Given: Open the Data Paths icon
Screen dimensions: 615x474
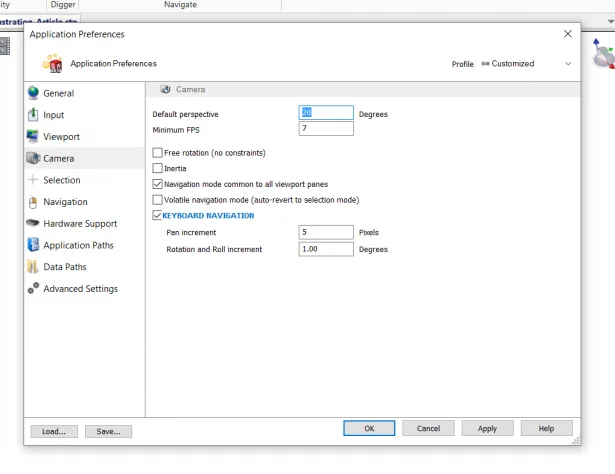Looking at the screenshot, I should (33, 267).
